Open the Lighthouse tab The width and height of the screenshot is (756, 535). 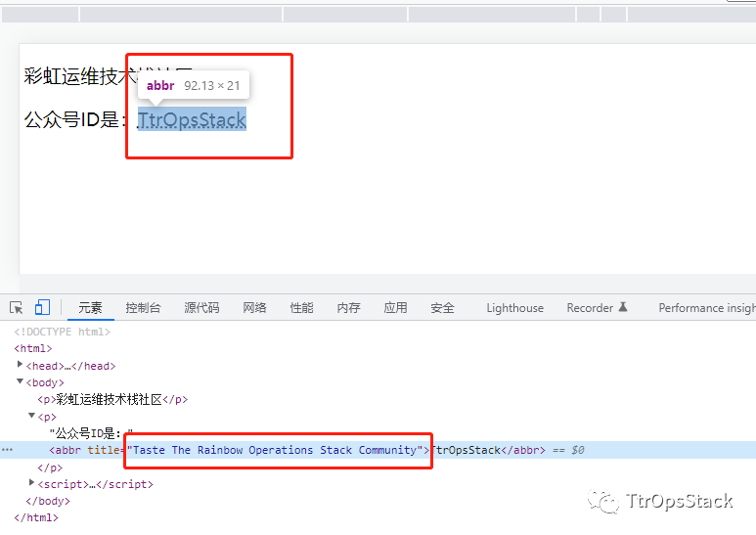click(515, 307)
